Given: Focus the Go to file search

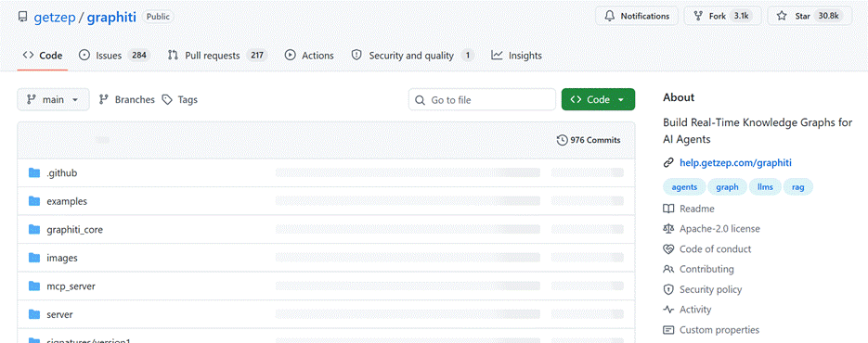Looking at the screenshot, I should pyautogui.click(x=482, y=99).
